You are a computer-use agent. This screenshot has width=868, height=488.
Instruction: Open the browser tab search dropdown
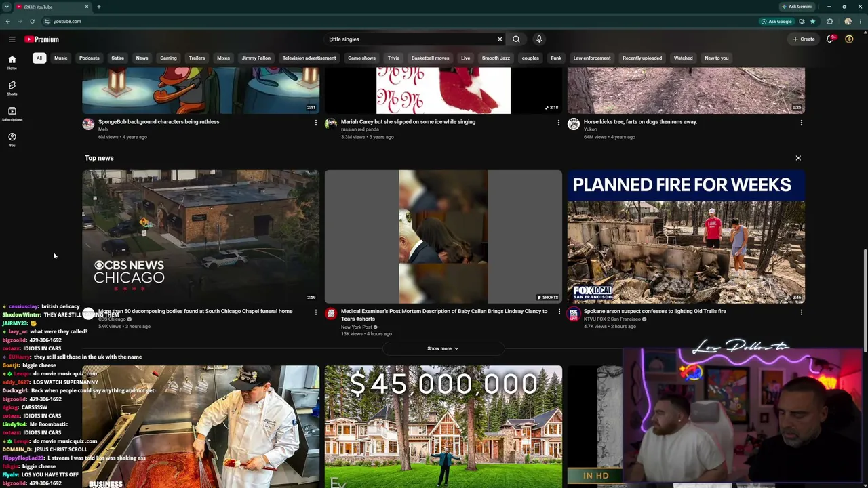point(7,7)
